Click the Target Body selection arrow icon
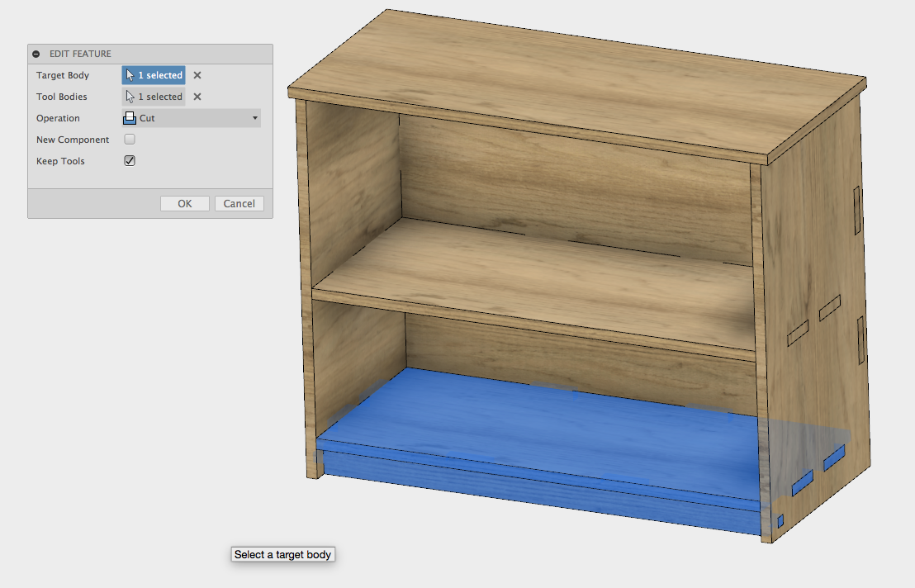Image resolution: width=915 pixels, height=588 pixels. 130,74
